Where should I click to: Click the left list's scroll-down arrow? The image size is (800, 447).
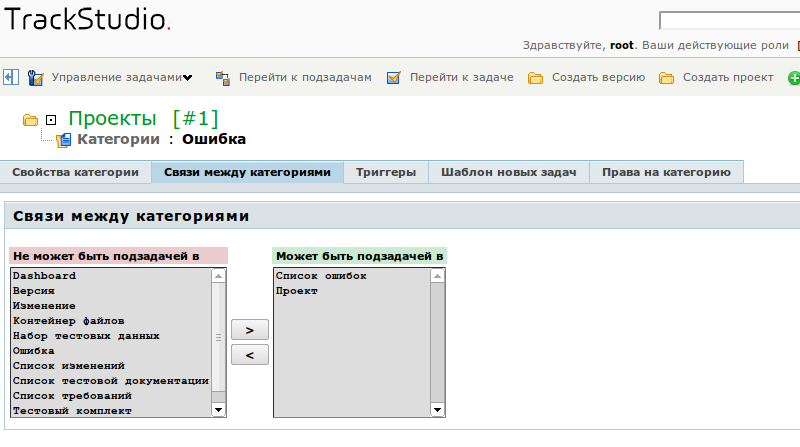coord(219,409)
